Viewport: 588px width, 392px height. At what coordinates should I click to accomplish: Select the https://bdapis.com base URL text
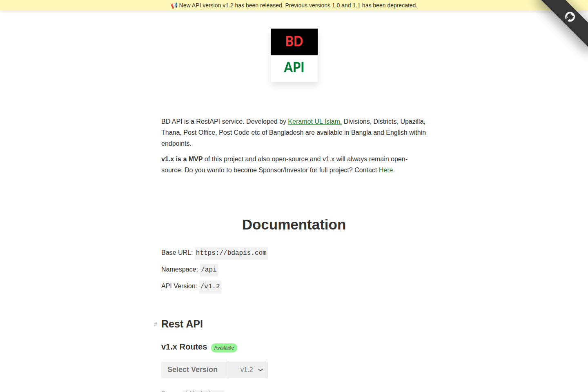pyautogui.click(x=231, y=253)
